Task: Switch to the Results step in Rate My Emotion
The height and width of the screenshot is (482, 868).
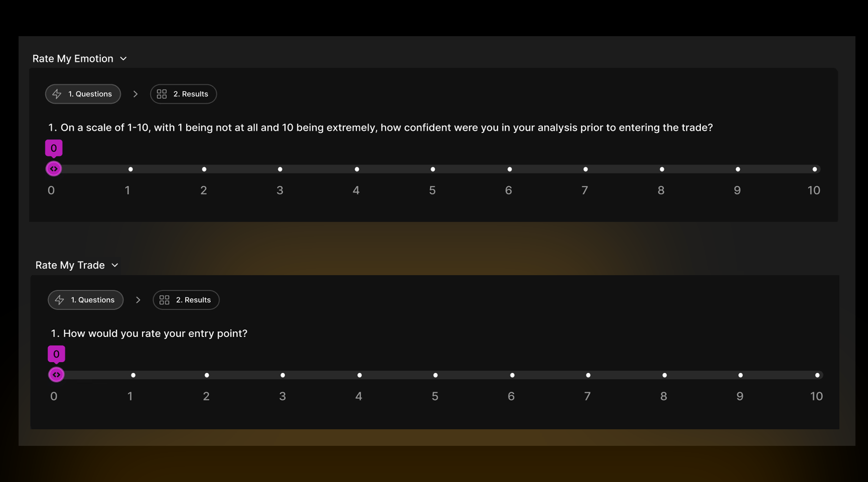Action: [183, 93]
